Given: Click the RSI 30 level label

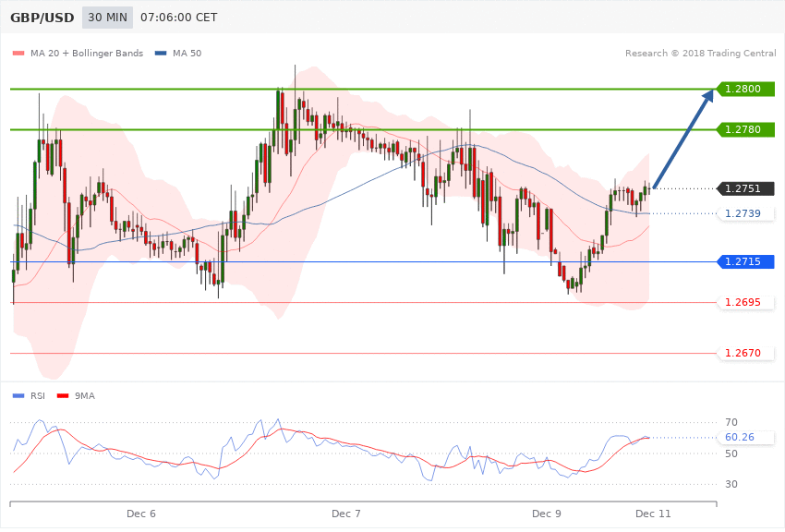Looking at the screenshot, I should (731, 485).
